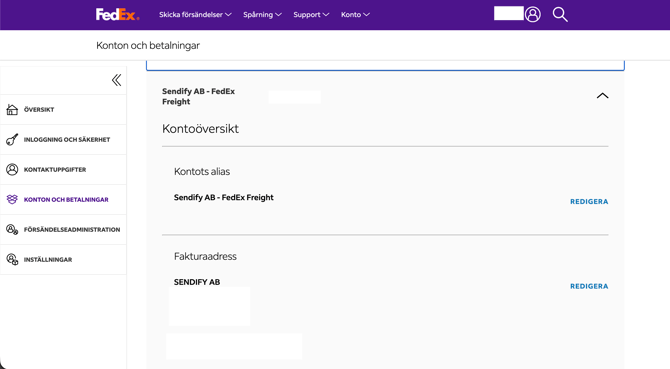
Task: Click the alias value Sendify AB - FedEx Freight
Action: pos(223,197)
